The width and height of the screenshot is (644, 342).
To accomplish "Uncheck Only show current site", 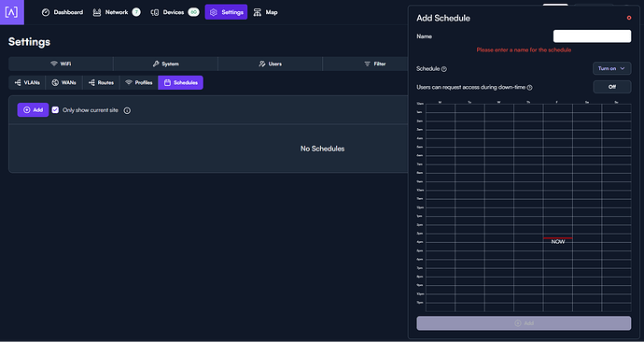I will [x=55, y=109].
